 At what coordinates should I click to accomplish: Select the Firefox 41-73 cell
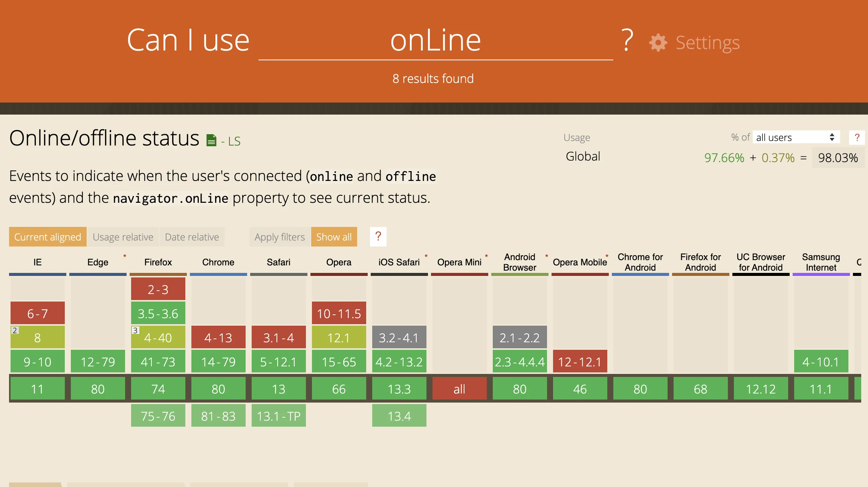point(158,361)
